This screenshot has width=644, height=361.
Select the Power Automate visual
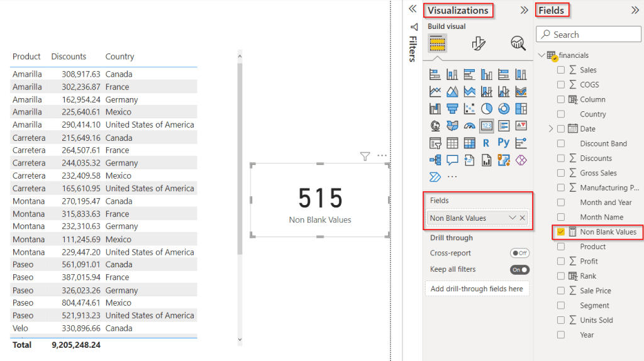coord(435,177)
